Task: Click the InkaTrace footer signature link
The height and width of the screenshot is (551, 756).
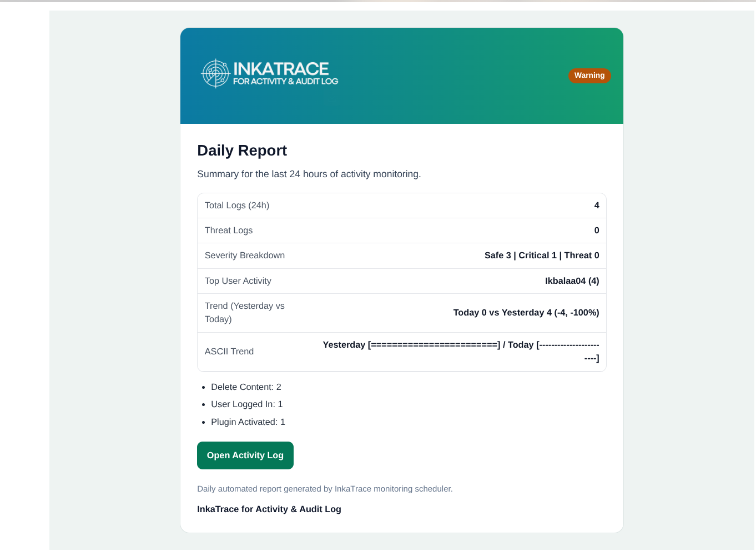Action: click(x=269, y=509)
